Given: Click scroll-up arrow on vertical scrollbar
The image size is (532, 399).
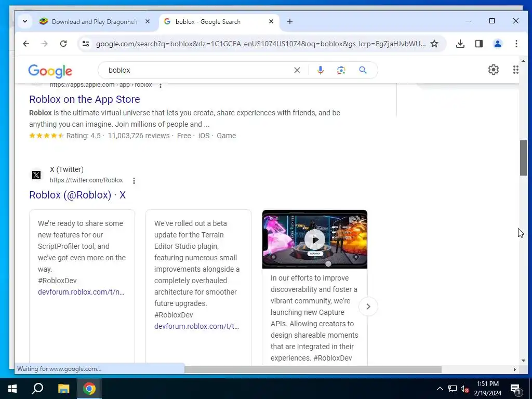Looking at the screenshot, I should click(x=523, y=61).
